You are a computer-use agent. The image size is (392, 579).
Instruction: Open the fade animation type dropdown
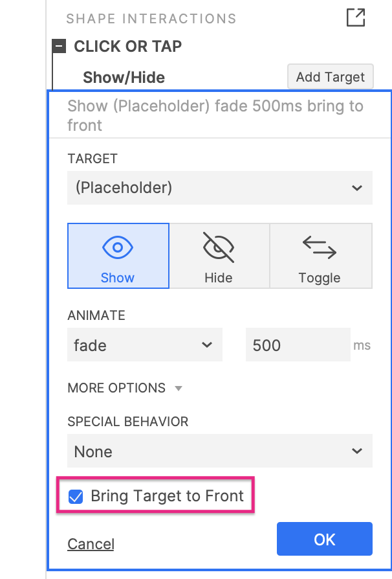pyautogui.click(x=144, y=345)
